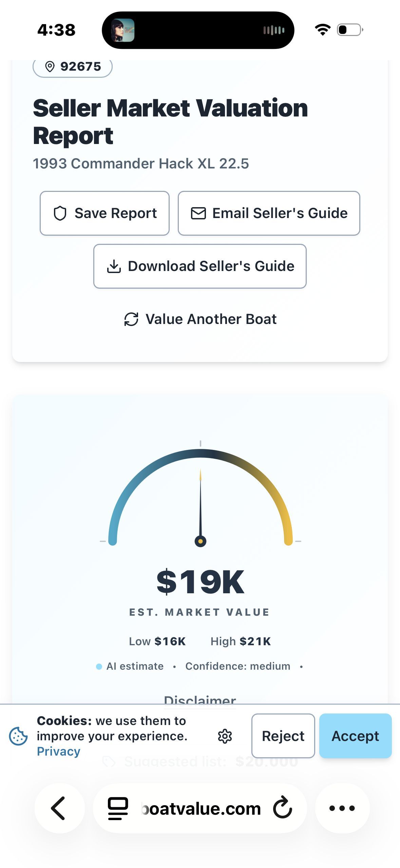400x868 pixels.
Task: Select Value Another Boat link
Action: point(200,319)
